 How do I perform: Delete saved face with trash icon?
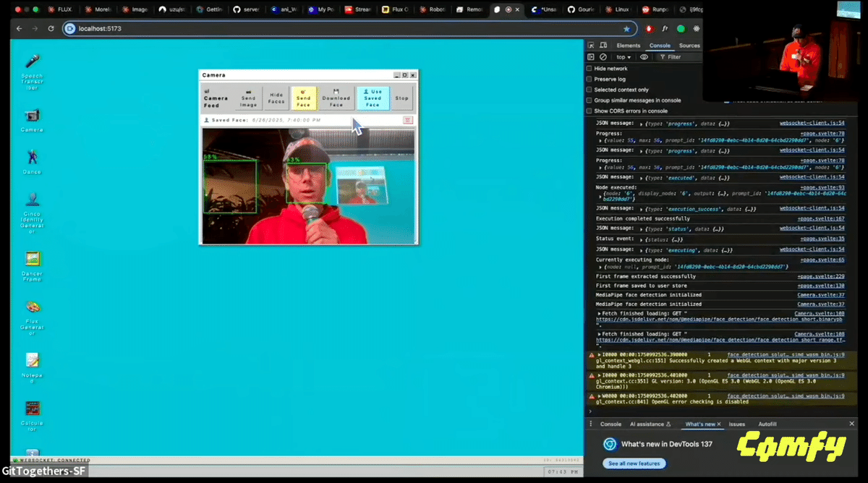point(408,120)
